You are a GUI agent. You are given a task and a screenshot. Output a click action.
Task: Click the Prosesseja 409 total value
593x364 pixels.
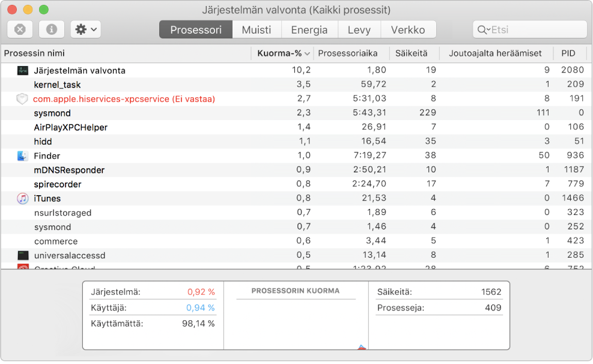(493, 308)
